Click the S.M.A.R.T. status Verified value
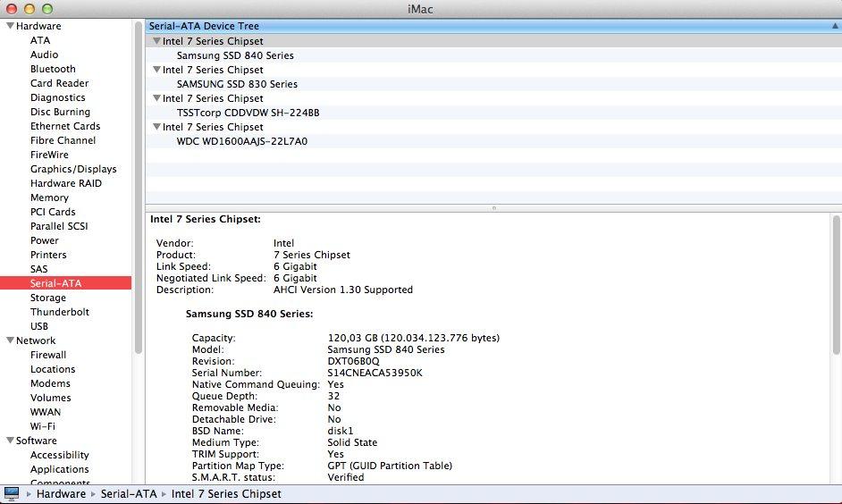Image resolution: width=842 pixels, height=504 pixels. click(x=346, y=477)
